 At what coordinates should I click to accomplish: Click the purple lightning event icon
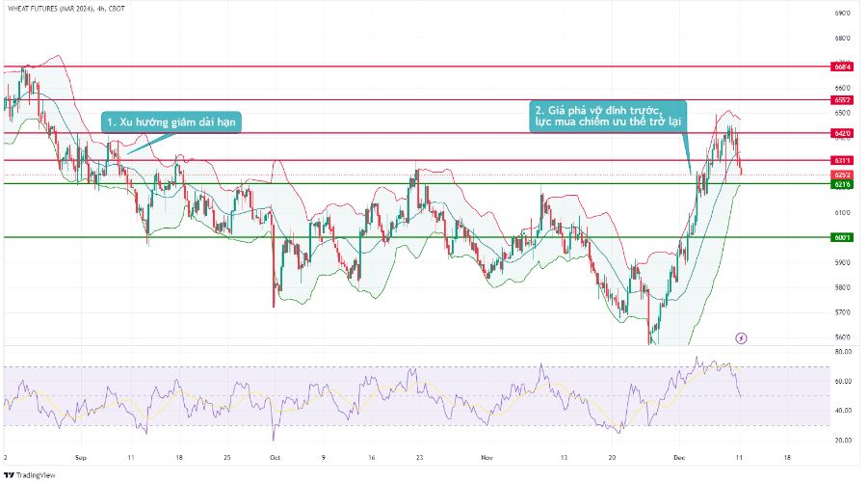coord(741,337)
